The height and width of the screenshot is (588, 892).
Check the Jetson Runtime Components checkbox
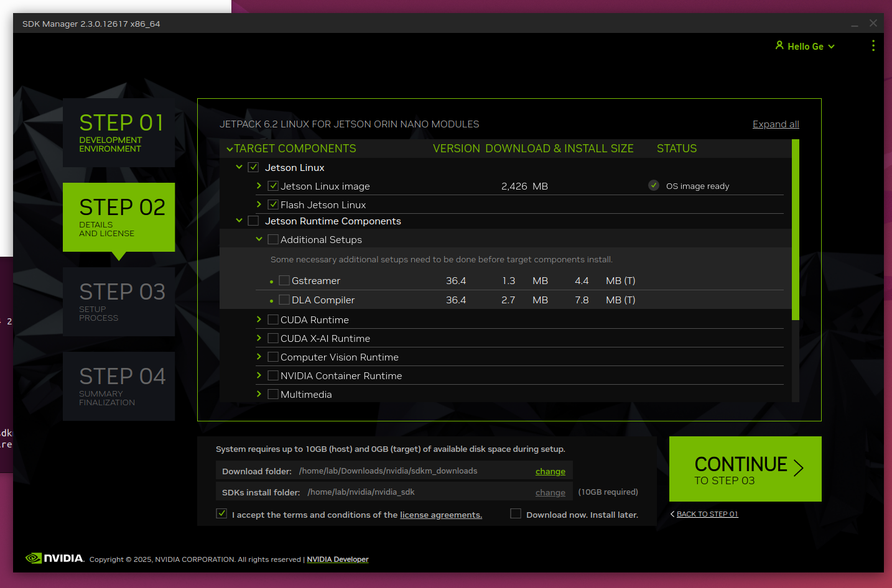[x=253, y=221]
